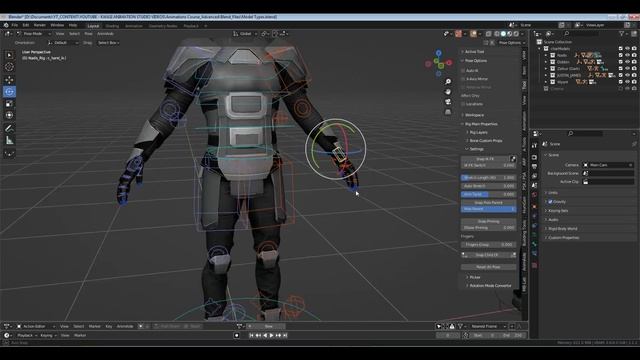Open the Tool properties tab icon
This screenshot has width=640, height=360.
click(534, 146)
